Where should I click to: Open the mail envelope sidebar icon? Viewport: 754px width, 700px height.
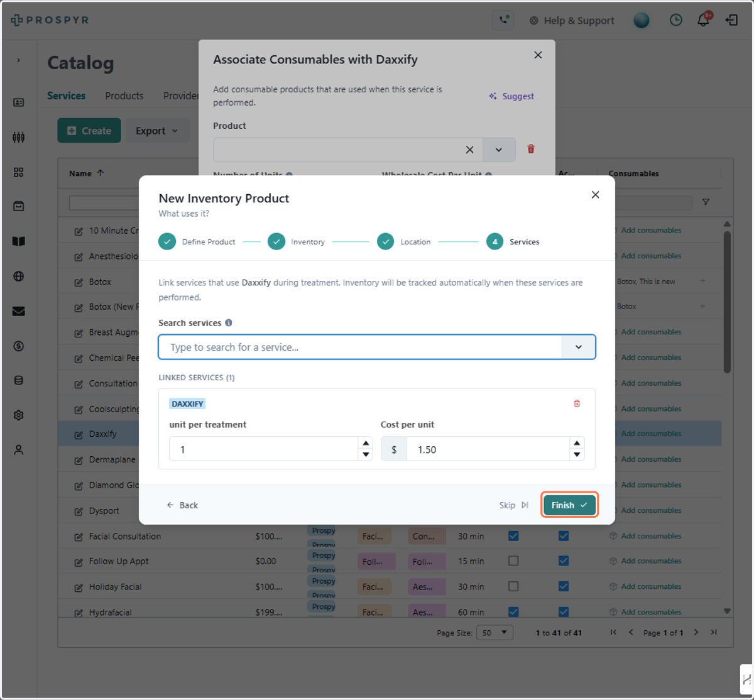pos(19,311)
